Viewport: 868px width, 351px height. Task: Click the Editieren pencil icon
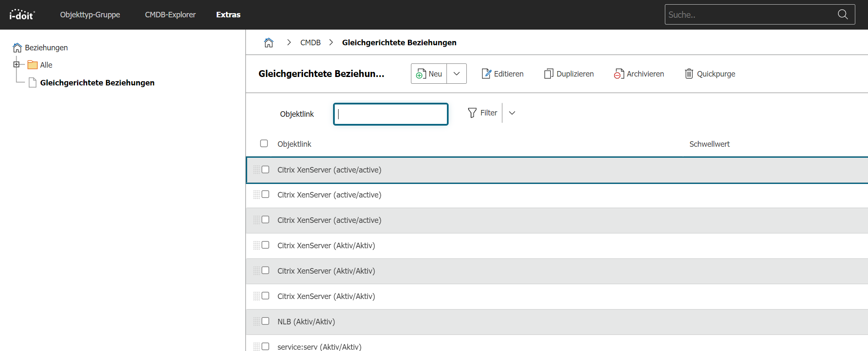pos(486,74)
